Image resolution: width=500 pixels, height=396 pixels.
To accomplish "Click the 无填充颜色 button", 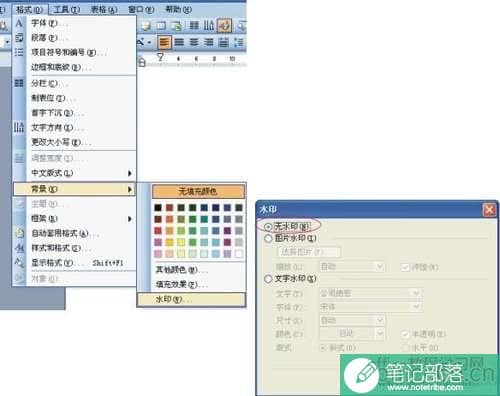I will (x=198, y=191).
